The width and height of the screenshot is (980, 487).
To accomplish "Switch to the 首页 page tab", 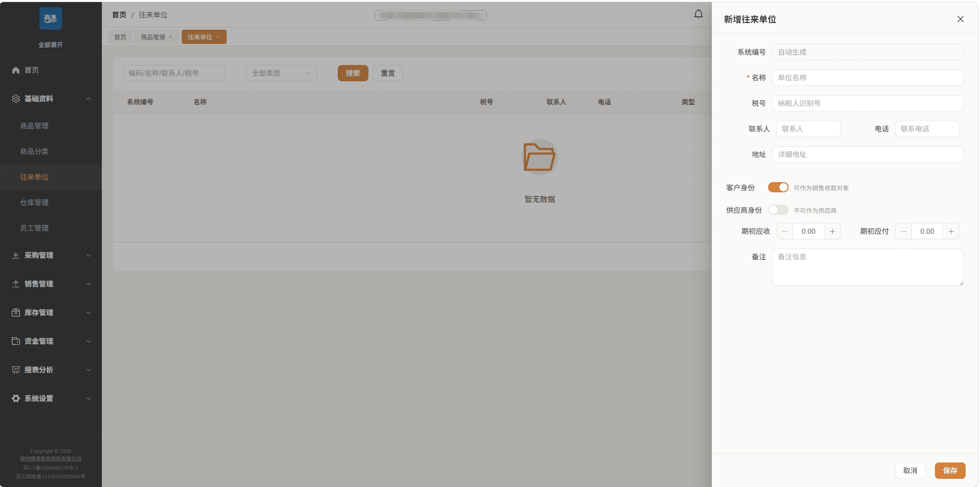I will click(120, 37).
